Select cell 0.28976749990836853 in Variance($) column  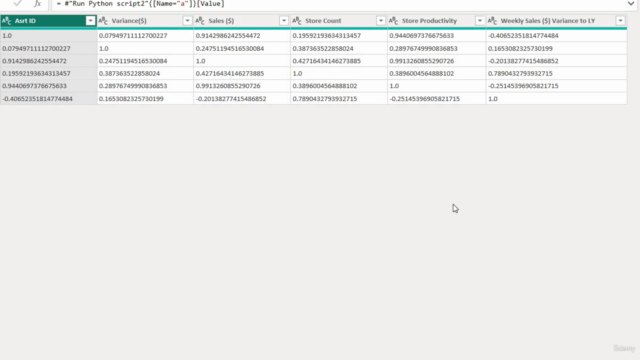pos(145,86)
